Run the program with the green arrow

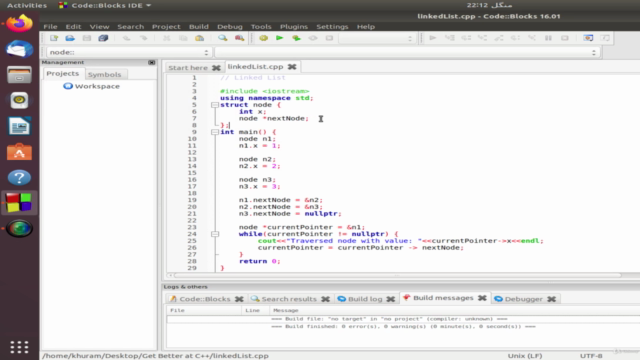[280, 38]
